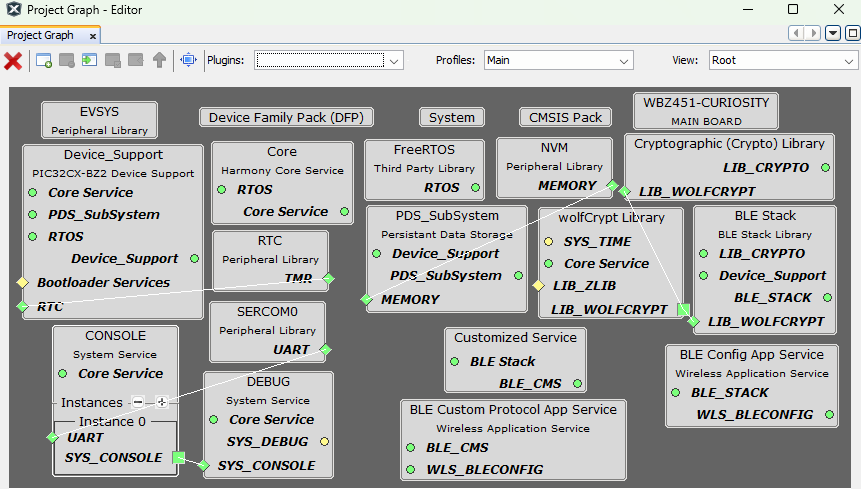Screen dimensions: 861x489
Task: Click the CONSOLE Instances minus button
Action: [138, 402]
